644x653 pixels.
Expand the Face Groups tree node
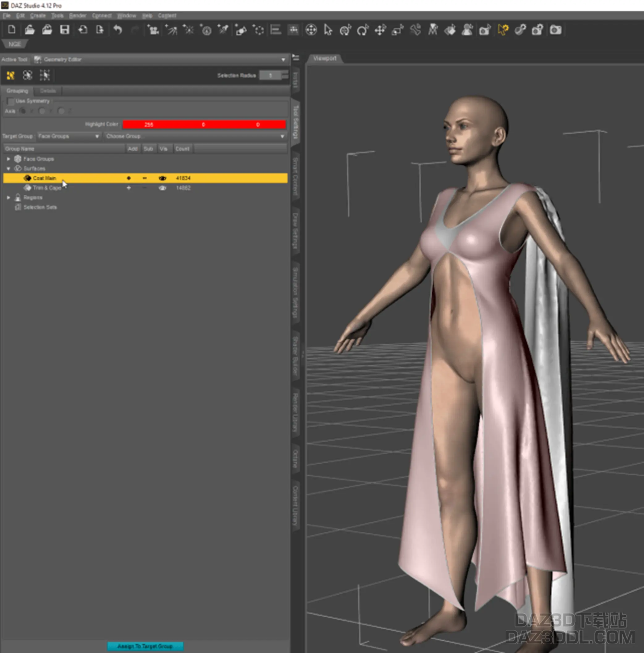(8, 159)
